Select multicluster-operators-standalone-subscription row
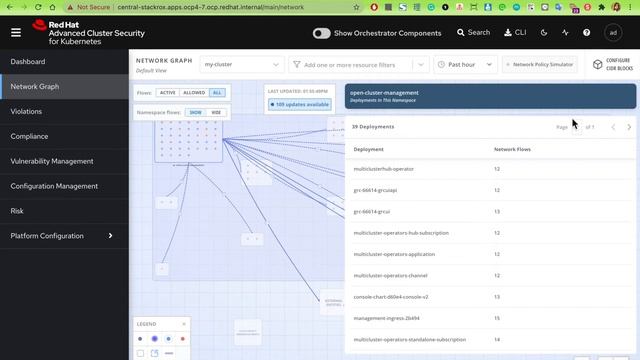This screenshot has width=640, height=360. [x=490, y=340]
